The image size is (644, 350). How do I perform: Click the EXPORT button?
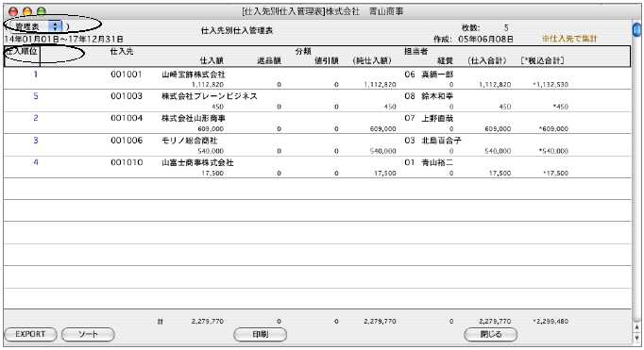[30, 334]
